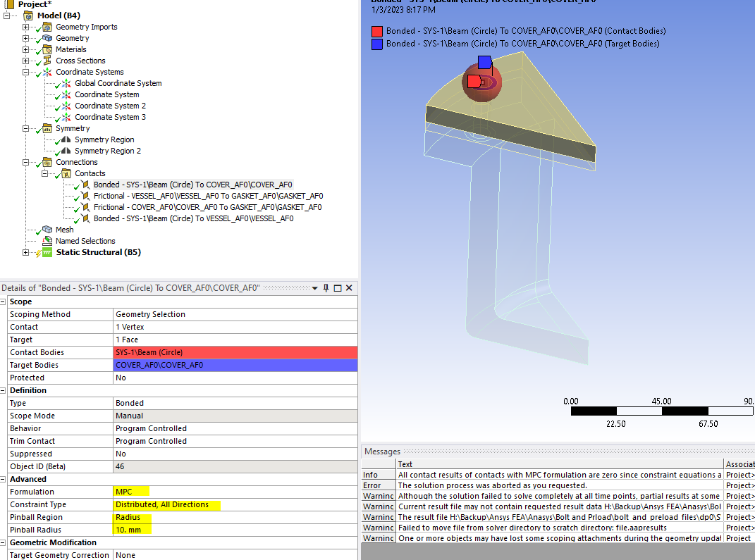Click the blue Target Bodies legend swatch
The height and width of the screenshot is (560, 755).
[377, 44]
